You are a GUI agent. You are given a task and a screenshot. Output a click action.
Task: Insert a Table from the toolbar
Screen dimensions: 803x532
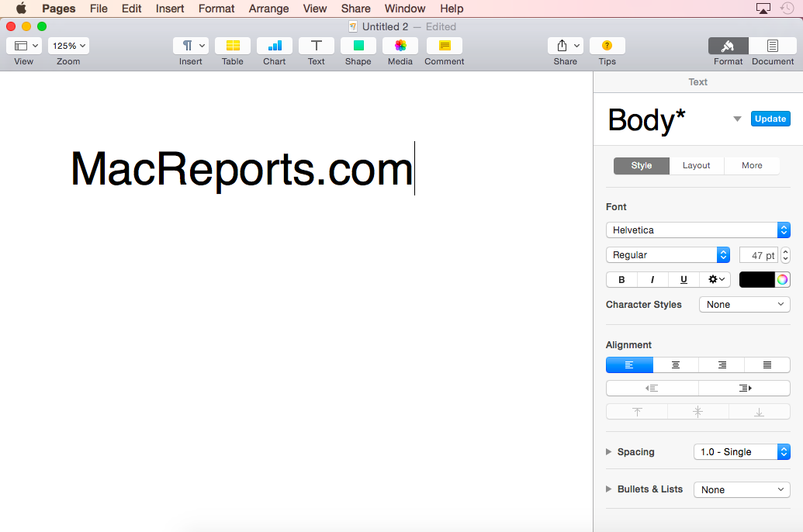(233, 46)
